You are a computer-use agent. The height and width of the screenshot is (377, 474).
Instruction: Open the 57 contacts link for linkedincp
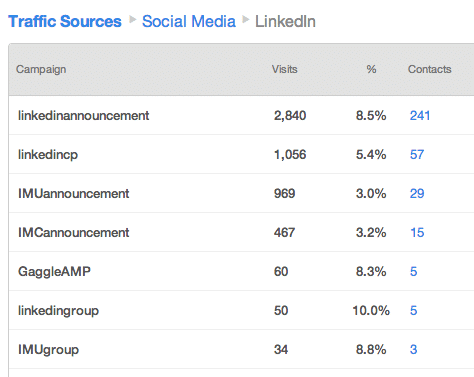tap(417, 154)
